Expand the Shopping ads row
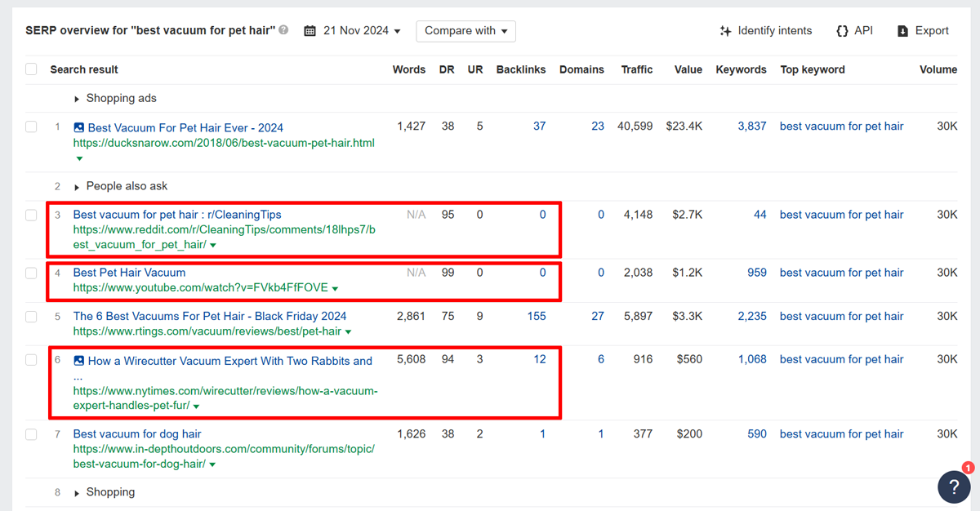The image size is (980, 511). [x=115, y=98]
